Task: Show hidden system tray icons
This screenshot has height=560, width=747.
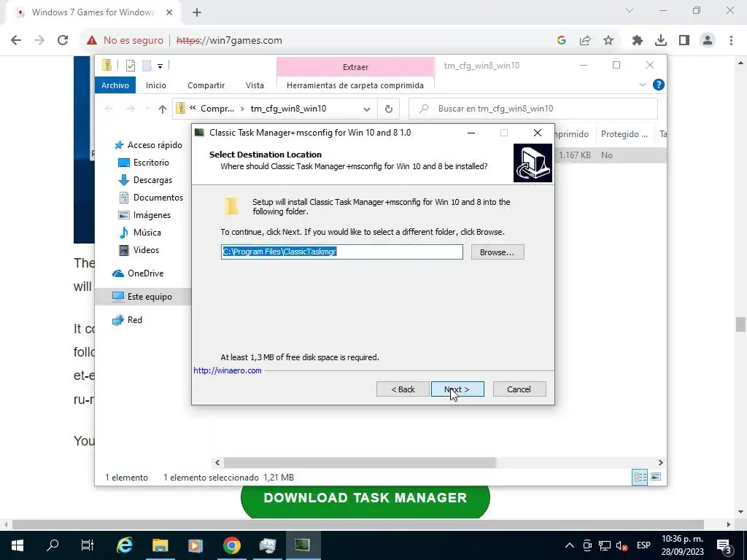Action: click(x=569, y=545)
